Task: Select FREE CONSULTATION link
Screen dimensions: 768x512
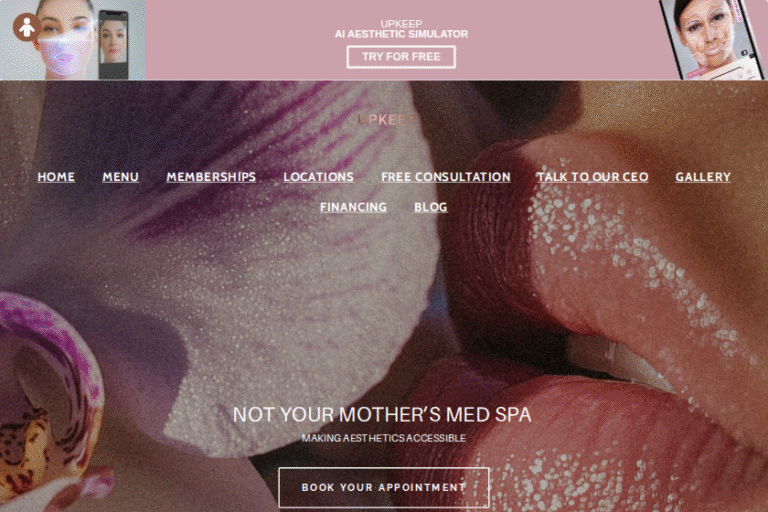Action: (446, 177)
